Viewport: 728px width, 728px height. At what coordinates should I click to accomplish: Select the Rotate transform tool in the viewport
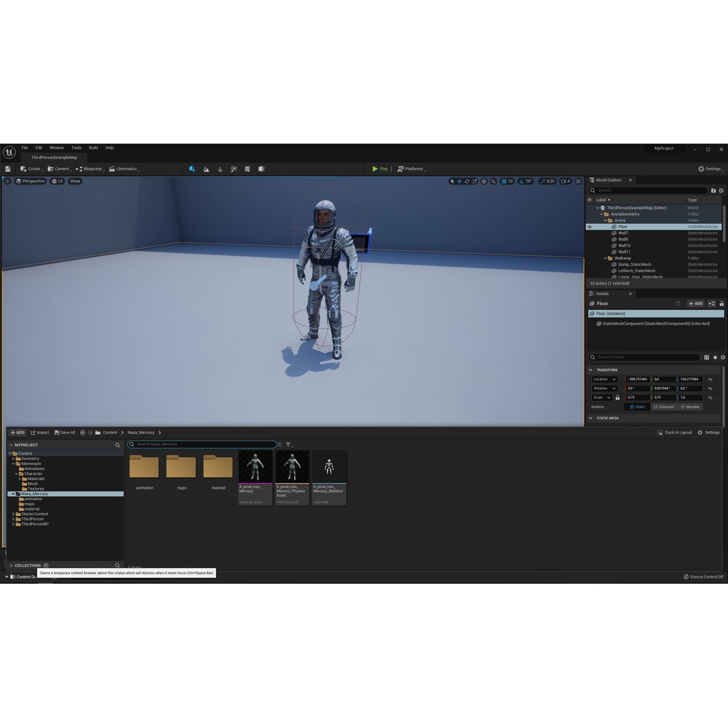coord(466,181)
